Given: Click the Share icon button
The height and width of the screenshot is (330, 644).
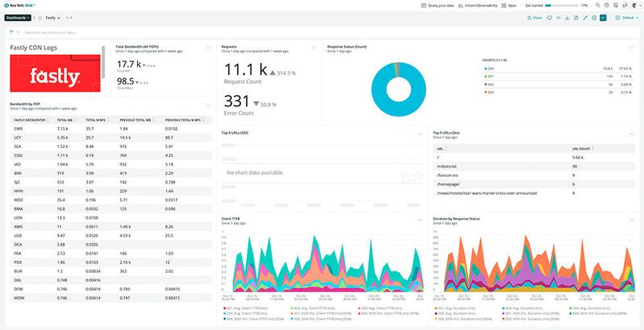Looking at the screenshot, I should [534, 17].
